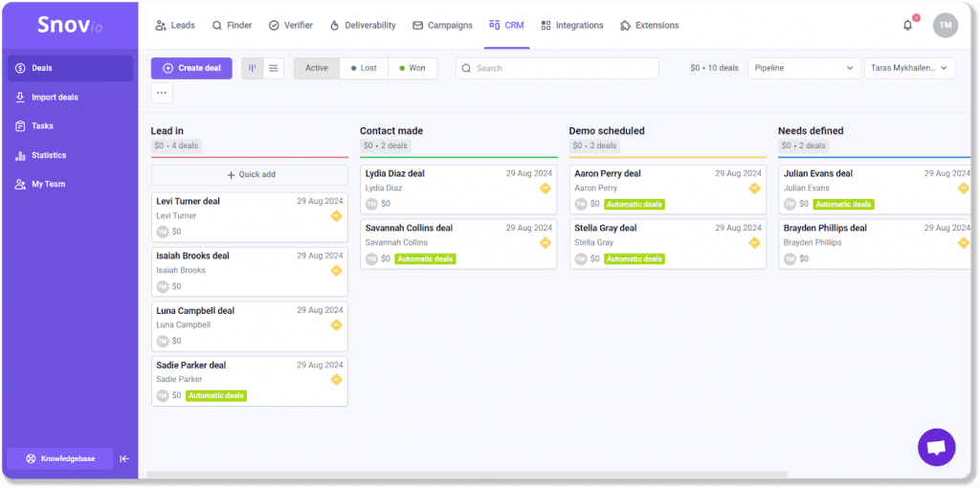This screenshot has height=488, width=980.
Task: Go to the Leads tab
Action: 175,26
